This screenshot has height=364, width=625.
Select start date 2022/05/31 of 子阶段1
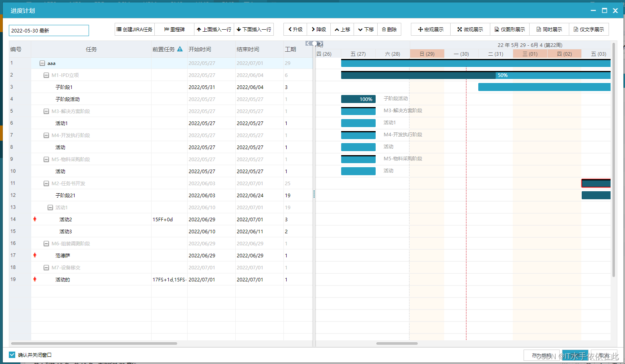(202, 87)
